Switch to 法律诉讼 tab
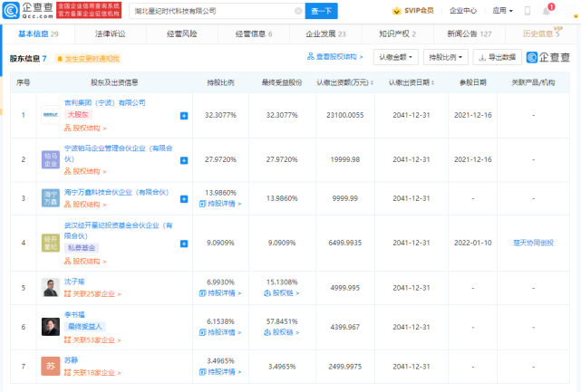 (110, 34)
